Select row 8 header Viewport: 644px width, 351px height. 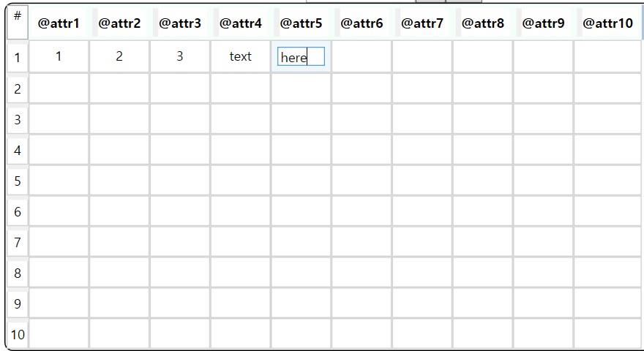(18, 273)
